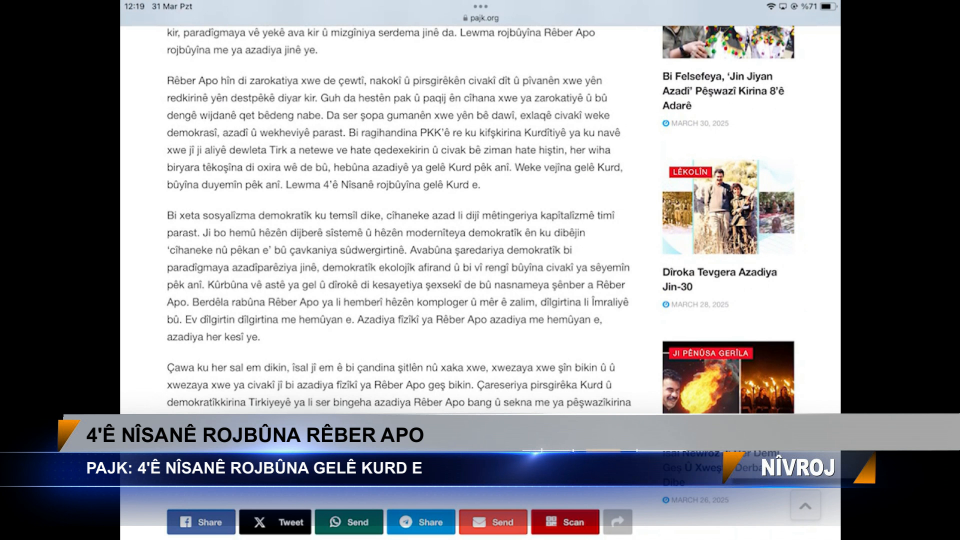Tap the screen mirroring status icon
The width and height of the screenshot is (960, 540).
(782, 6)
